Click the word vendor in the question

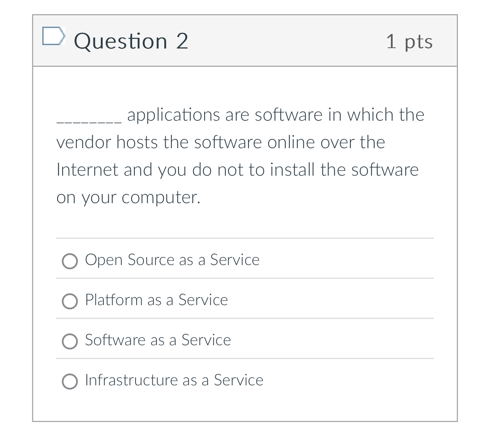82,142
